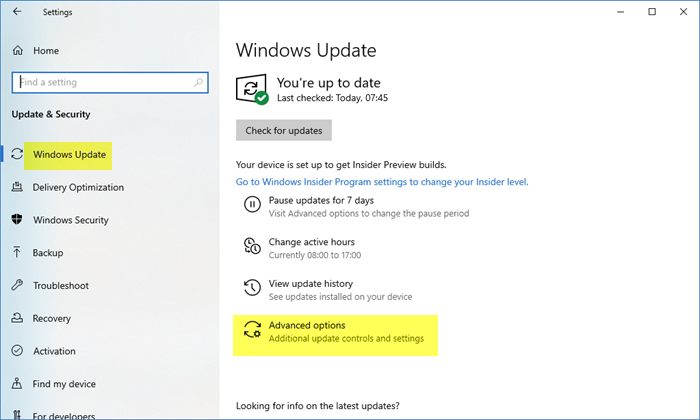Viewport: 700px width, 420px height.
Task: Click the search magnifier icon
Action: pos(199,82)
